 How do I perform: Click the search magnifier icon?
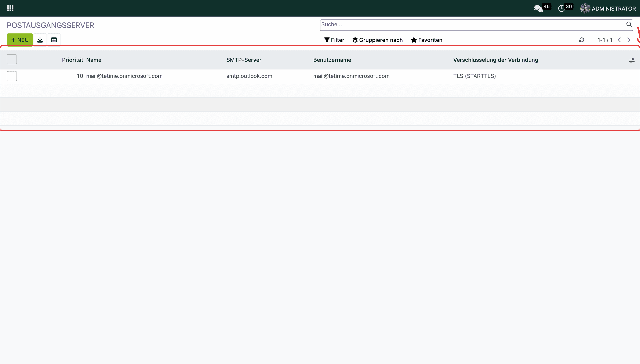coord(629,24)
